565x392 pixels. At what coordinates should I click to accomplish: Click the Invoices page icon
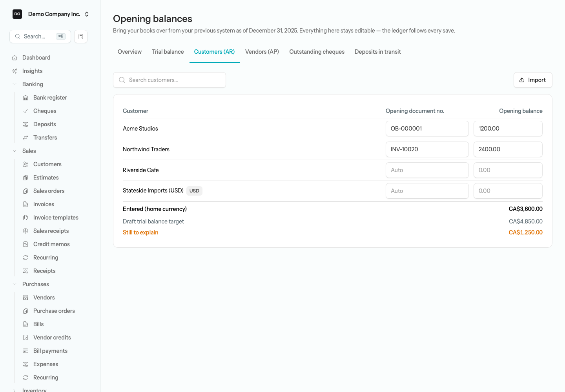coord(26,204)
